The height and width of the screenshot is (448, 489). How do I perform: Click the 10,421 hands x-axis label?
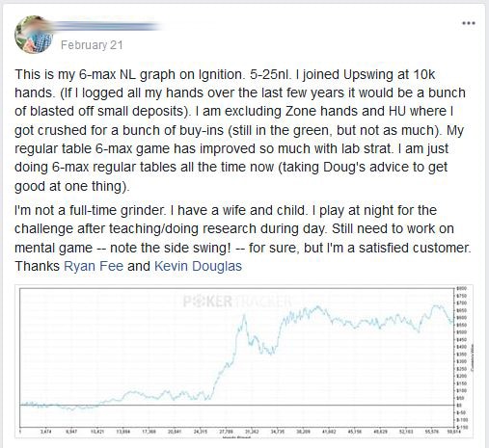pos(96,433)
